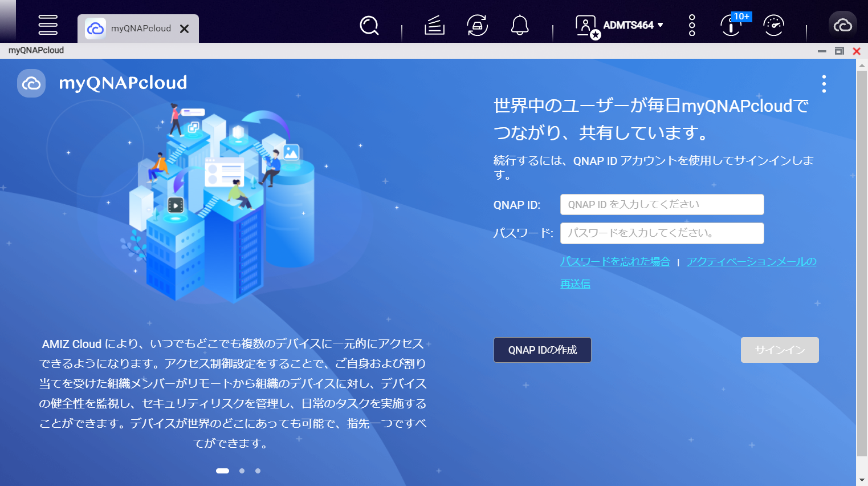Open the vertical three-dot menu in the top bar
Viewport: 868px width, 486px height.
692,26
